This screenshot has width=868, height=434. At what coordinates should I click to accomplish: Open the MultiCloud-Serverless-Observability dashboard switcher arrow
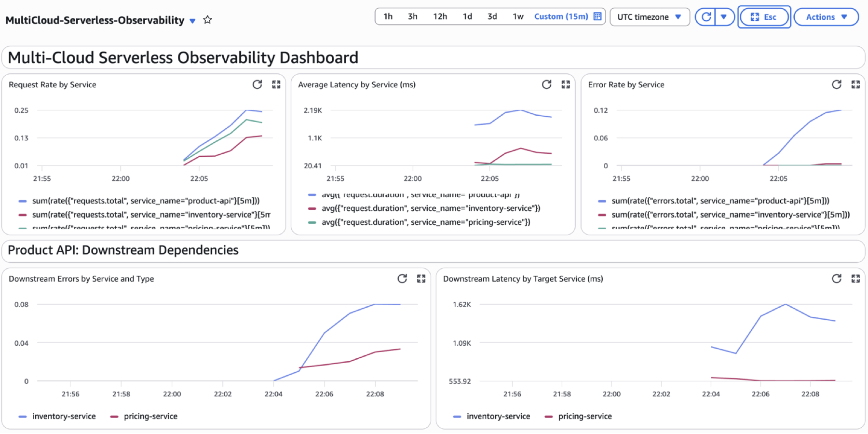pos(192,21)
